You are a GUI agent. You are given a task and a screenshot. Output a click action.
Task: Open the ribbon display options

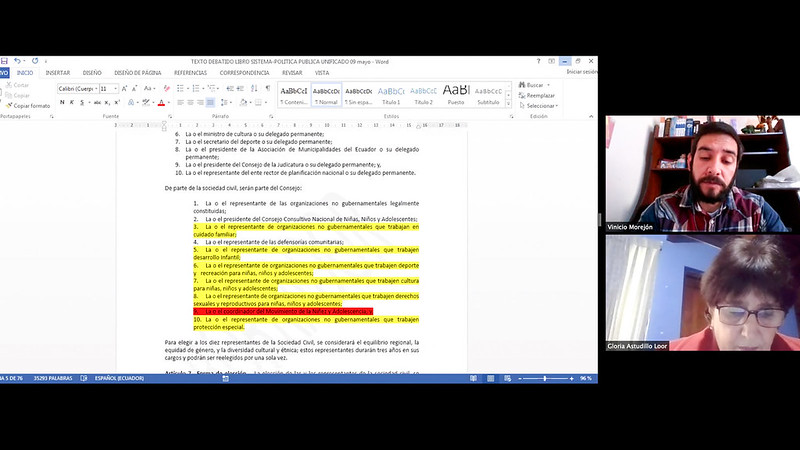(x=552, y=61)
